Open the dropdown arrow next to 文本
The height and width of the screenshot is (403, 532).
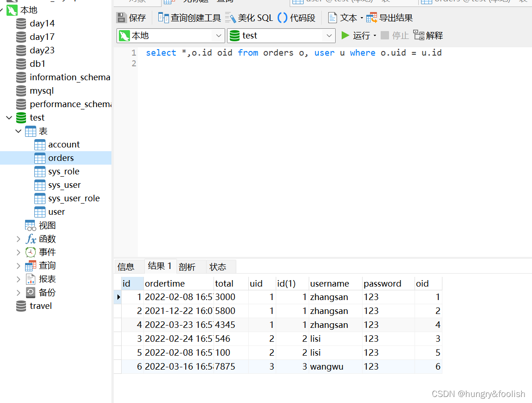tap(362, 18)
